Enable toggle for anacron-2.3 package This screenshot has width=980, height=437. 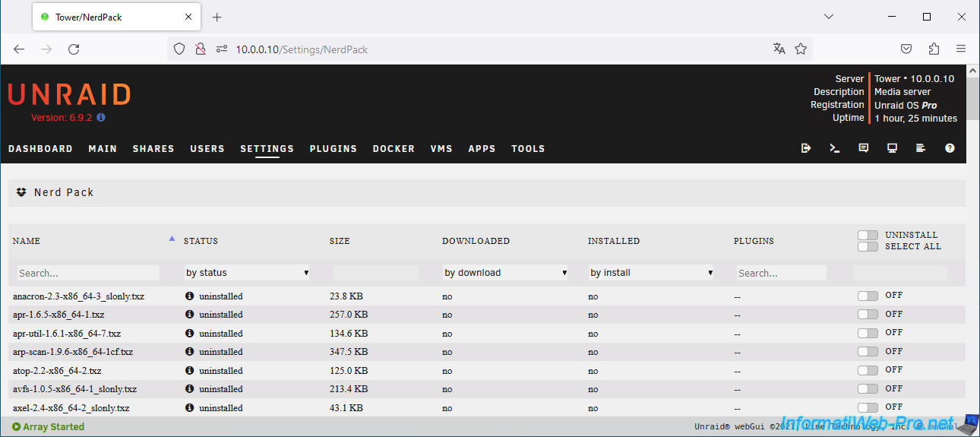(868, 296)
